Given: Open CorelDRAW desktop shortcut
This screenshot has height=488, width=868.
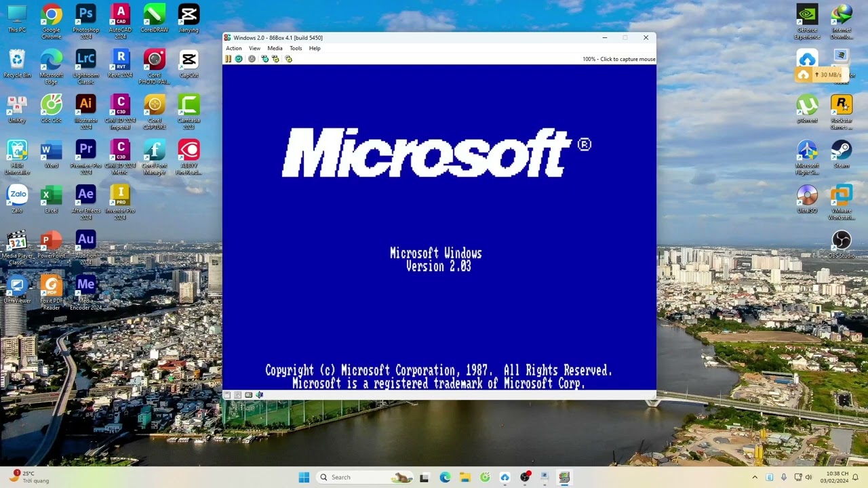Looking at the screenshot, I should [155, 19].
